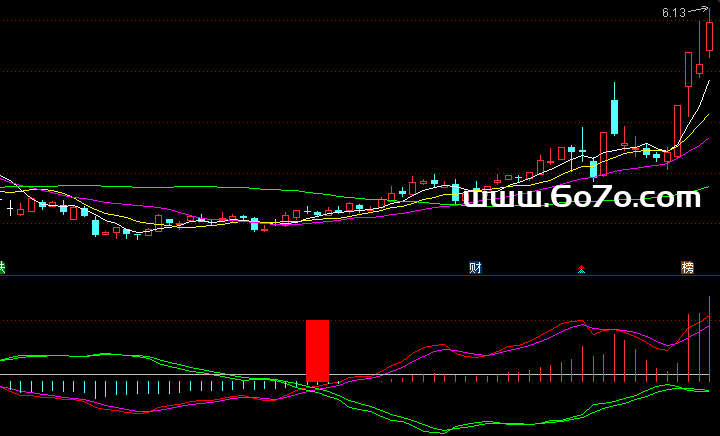Click the tall red signal bar in indicator

click(317, 350)
